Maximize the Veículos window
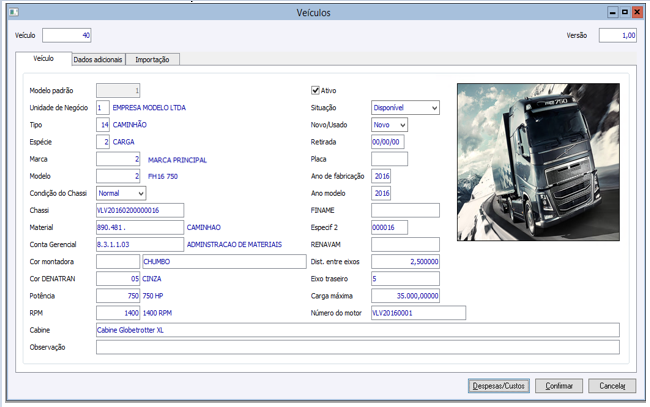The width and height of the screenshot is (650, 407). [625, 12]
